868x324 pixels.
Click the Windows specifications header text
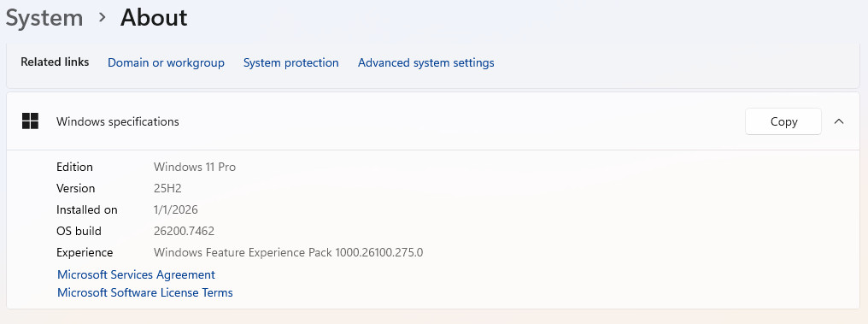click(x=117, y=121)
